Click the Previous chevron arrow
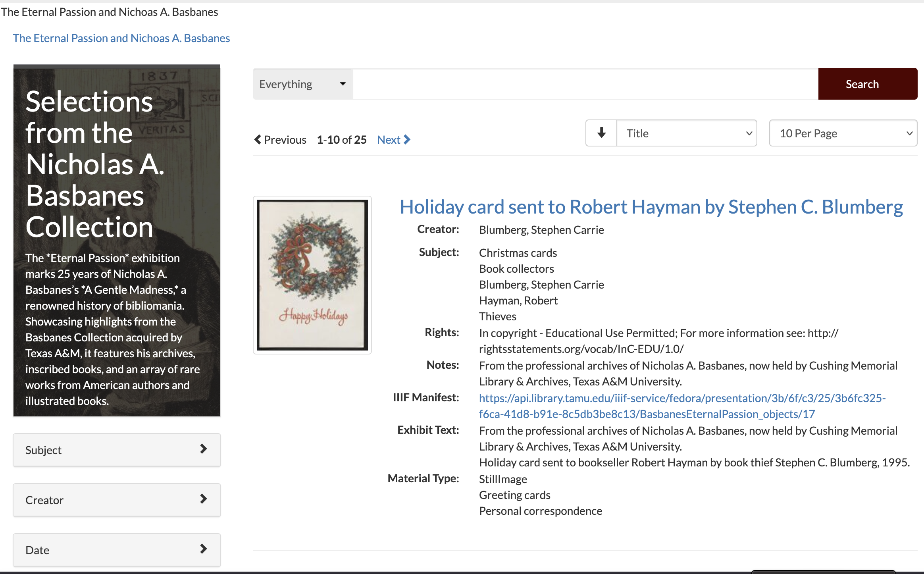924x574 pixels. [x=258, y=139]
